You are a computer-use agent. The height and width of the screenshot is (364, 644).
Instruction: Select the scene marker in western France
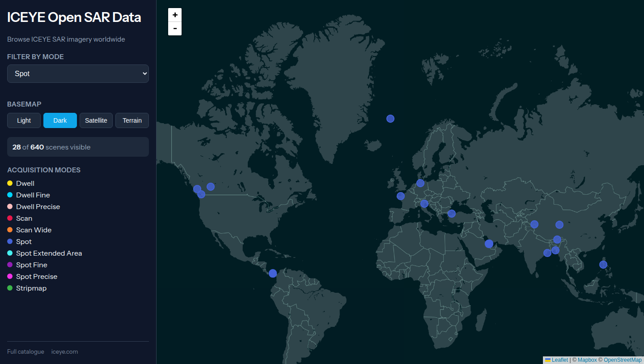coord(401,196)
